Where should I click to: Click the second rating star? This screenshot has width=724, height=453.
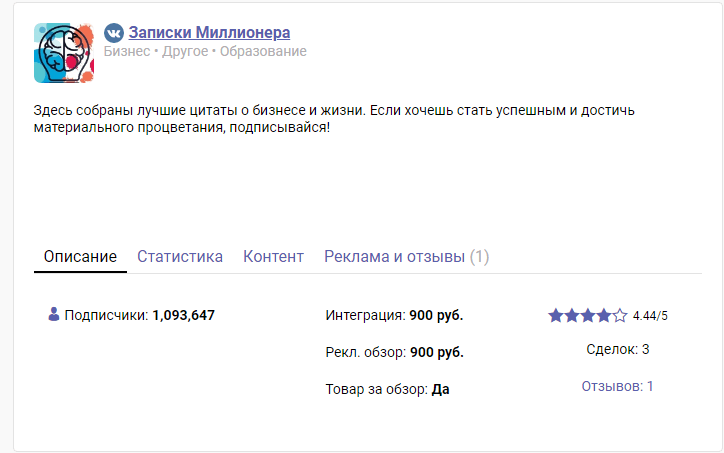click(x=572, y=316)
